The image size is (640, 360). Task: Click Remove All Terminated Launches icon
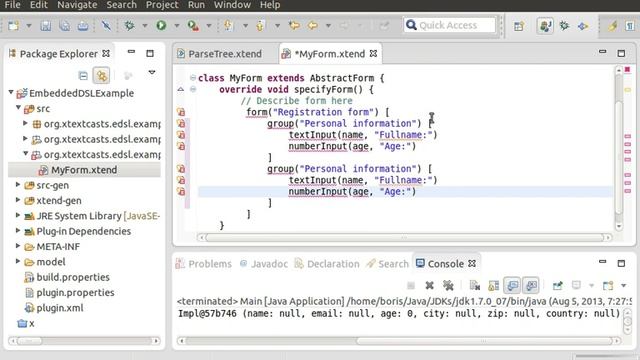448,285
